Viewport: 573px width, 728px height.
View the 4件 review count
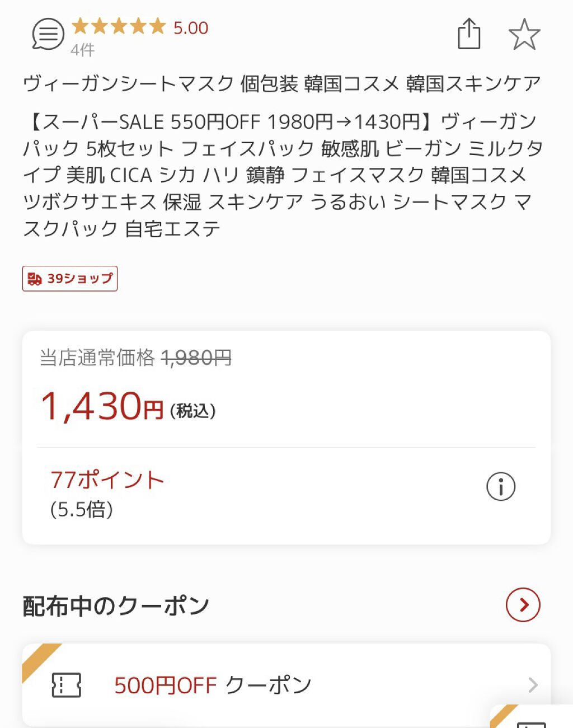pos(83,50)
